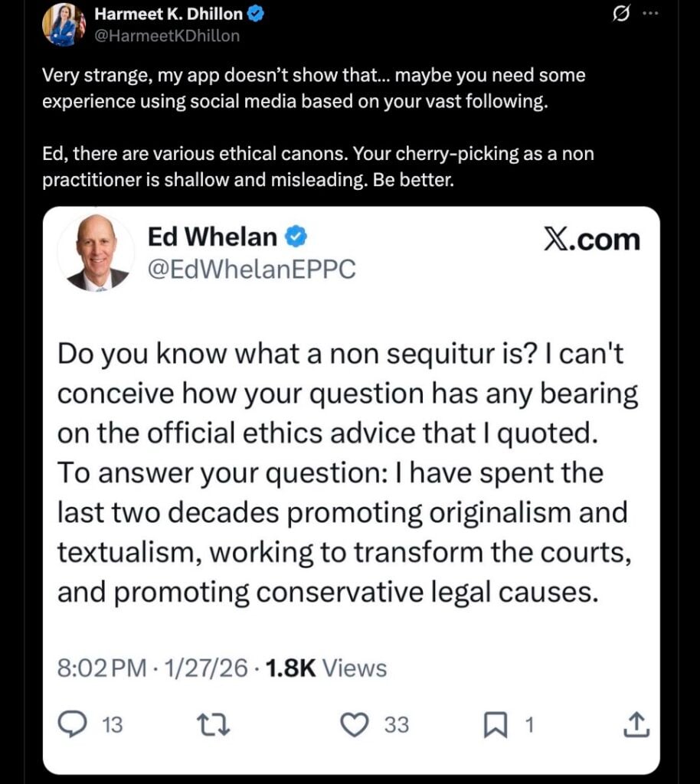Go to the @EdWhelanEPPC handle

click(x=251, y=269)
